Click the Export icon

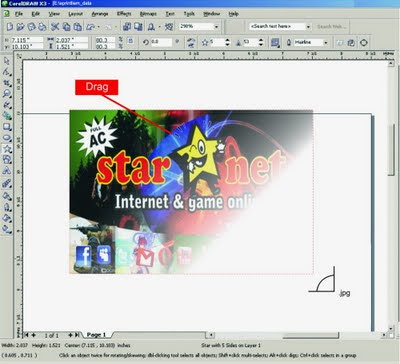pyautogui.click(x=138, y=26)
